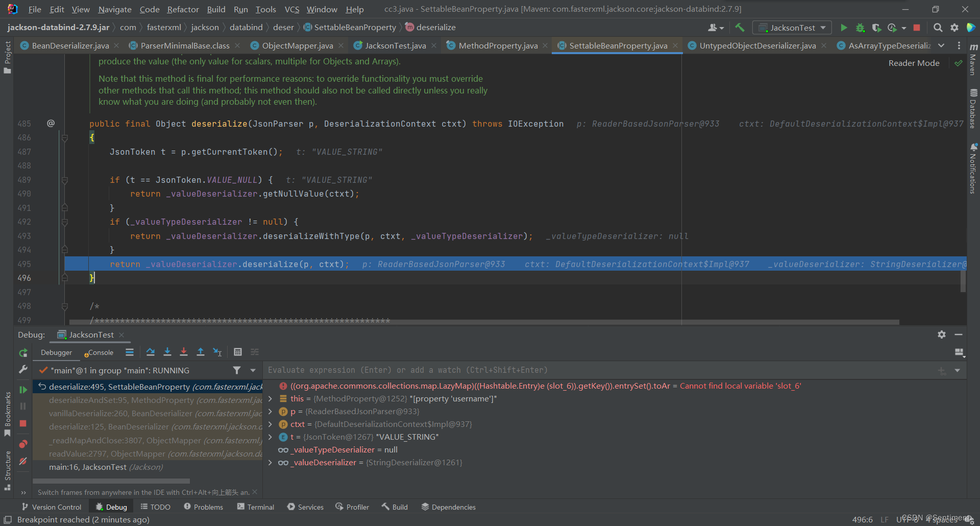Image resolution: width=980 pixels, height=526 pixels.
Task: Open Problems tool window
Action: [x=204, y=507]
